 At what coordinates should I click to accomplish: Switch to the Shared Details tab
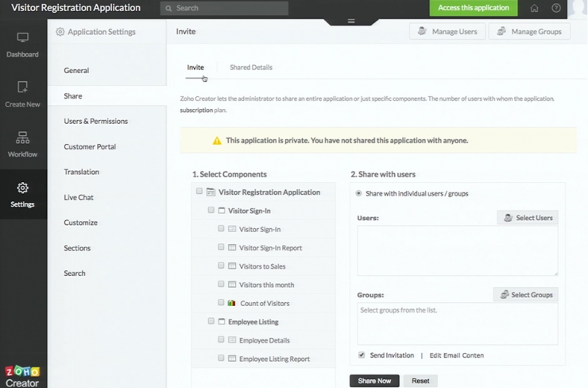[x=251, y=68]
